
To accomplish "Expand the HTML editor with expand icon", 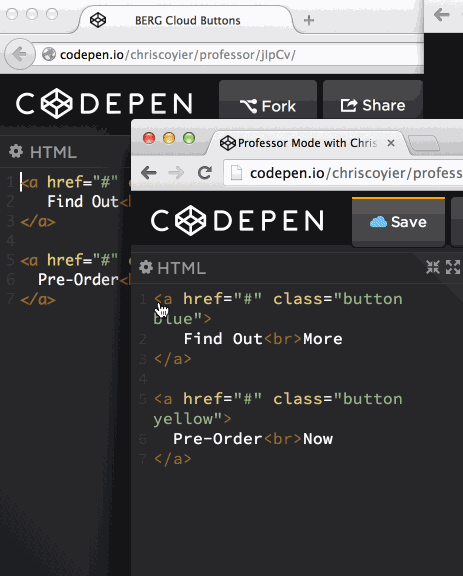I will tap(453, 267).
